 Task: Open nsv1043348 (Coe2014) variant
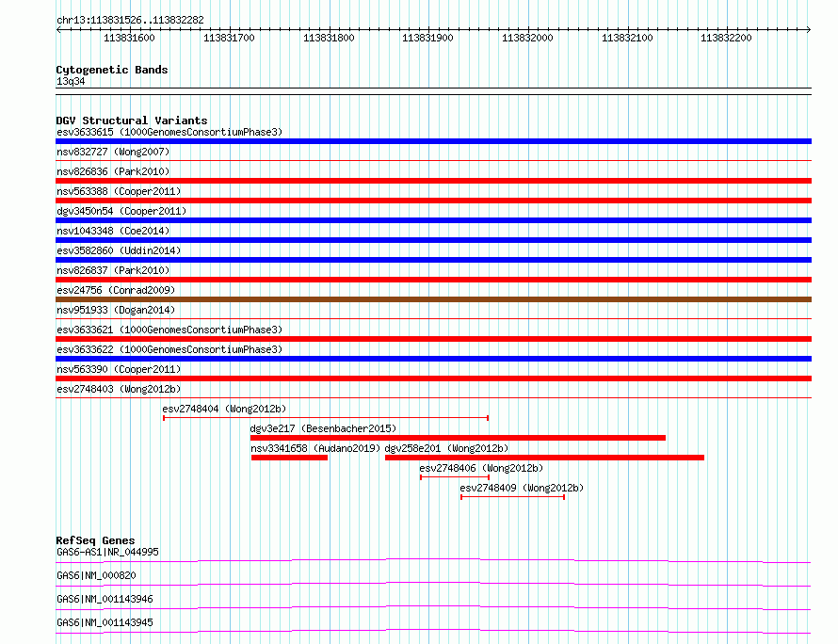click(113, 231)
